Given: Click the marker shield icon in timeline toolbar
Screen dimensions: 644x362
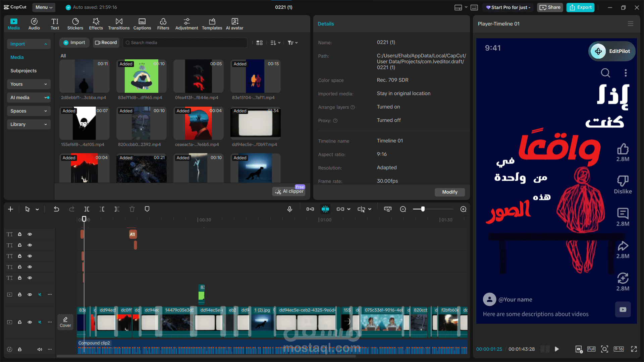Looking at the screenshot, I should 147,209.
